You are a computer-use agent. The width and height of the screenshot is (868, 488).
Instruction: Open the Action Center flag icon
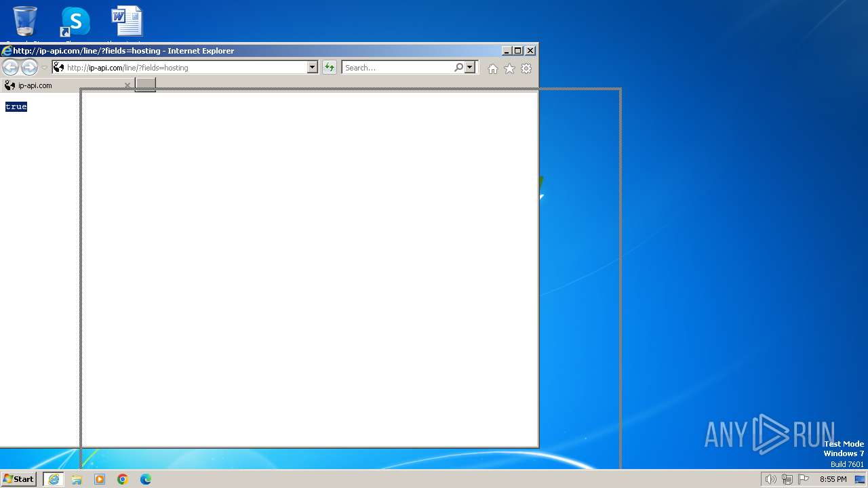pyautogui.click(x=804, y=479)
